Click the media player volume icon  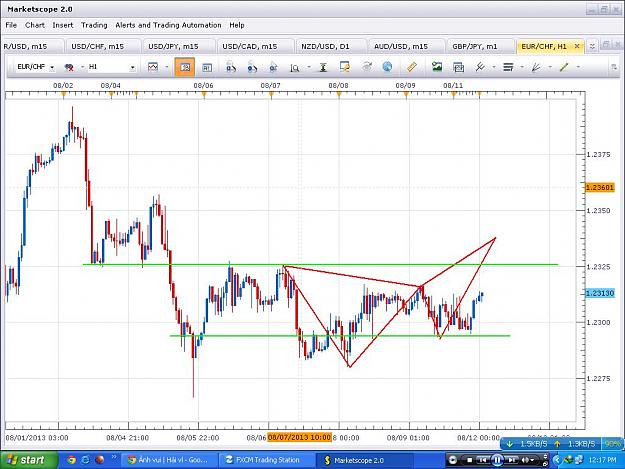click(525, 460)
